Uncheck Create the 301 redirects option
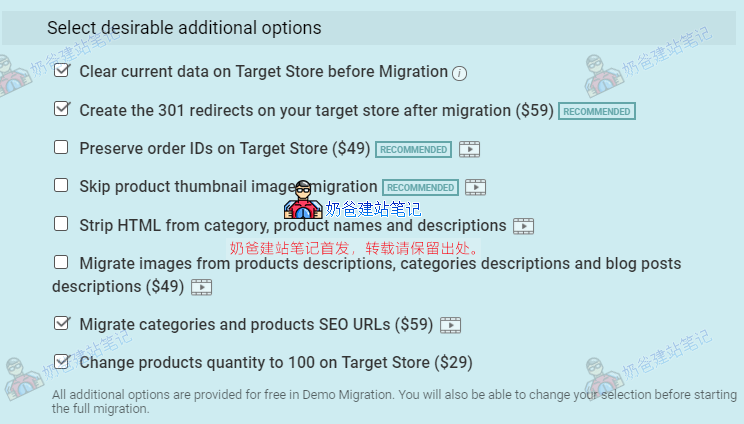 (x=62, y=109)
